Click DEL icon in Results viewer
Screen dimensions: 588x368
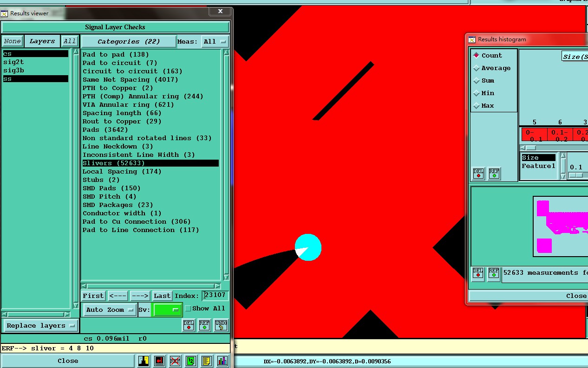click(x=189, y=325)
